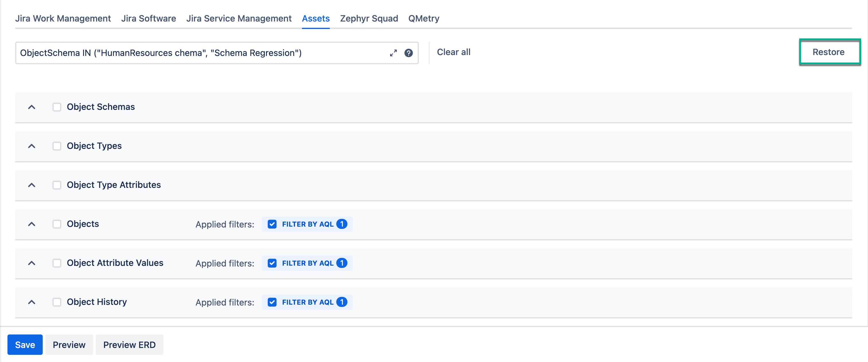Disable Filter by AQL for Object Attribute Values

click(272, 263)
